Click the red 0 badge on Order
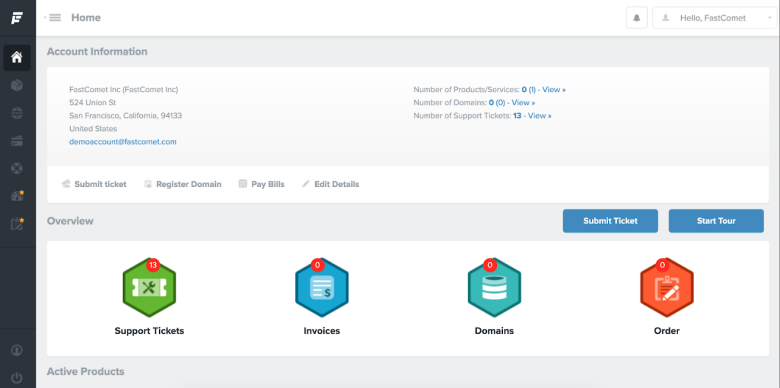Viewport: 780px width, 388px height. [x=662, y=265]
